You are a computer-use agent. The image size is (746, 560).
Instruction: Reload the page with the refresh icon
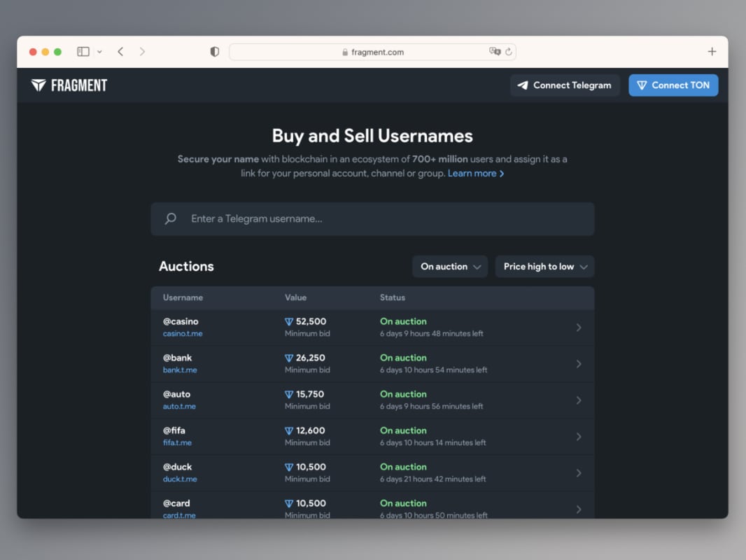coord(509,51)
